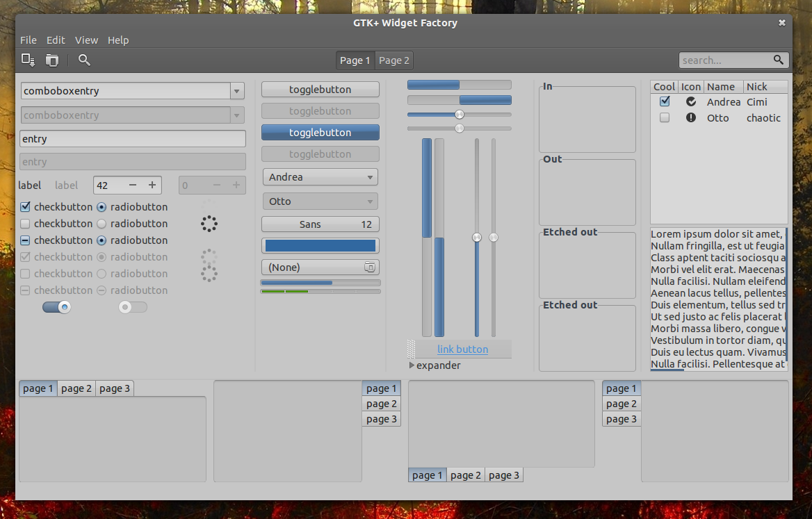Open the Sans 12 font chooser button
812x519 pixels.
320,224
